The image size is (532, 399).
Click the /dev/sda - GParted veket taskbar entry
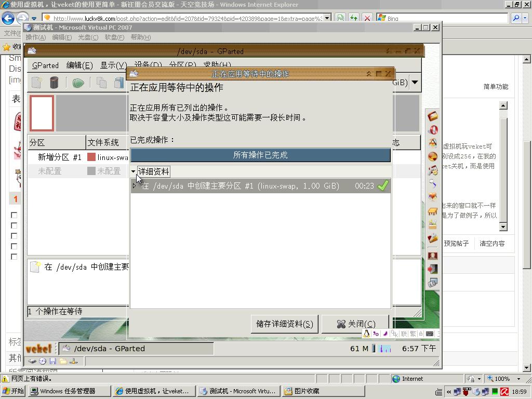(x=136, y=349)
